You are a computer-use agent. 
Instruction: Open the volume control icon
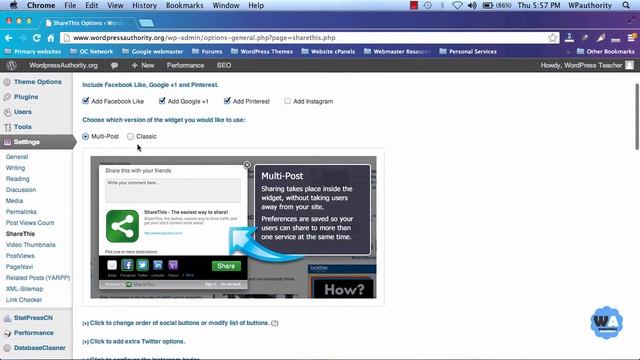[472, 5]
